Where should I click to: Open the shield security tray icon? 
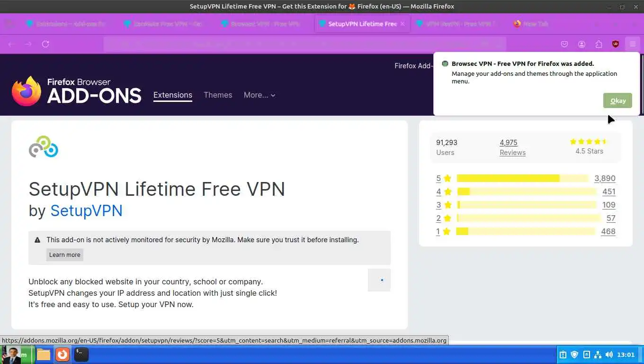tap(574, 355)
